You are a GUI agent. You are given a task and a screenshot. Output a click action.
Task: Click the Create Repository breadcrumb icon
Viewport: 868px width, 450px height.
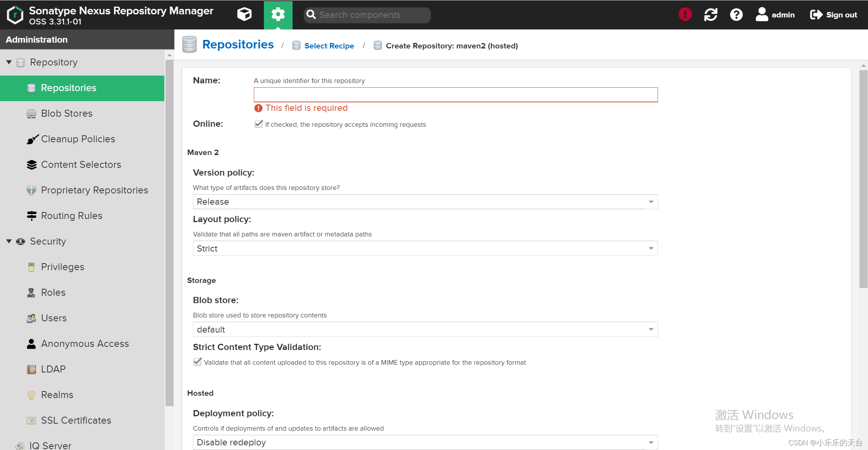point(378,45)
